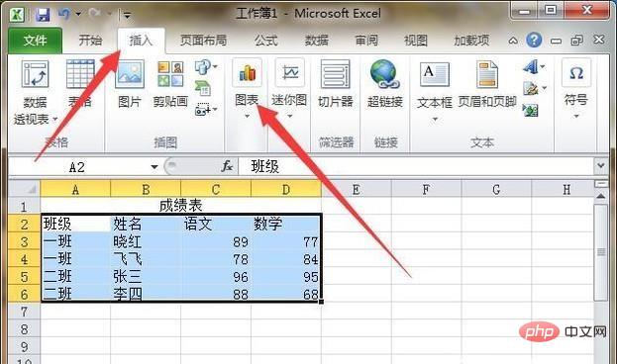This screenshot has width=617, height=364.
Task: Minimize the ribbon with the caret icon
Action: pyautogui.click(x=513, y=41)
